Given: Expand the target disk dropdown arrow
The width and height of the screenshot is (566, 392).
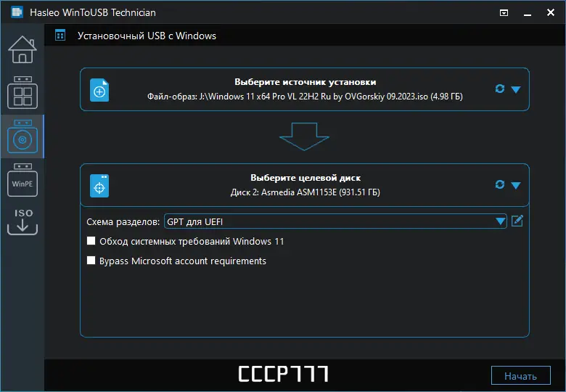Looking at the screenshot, I should click(516, 186).
